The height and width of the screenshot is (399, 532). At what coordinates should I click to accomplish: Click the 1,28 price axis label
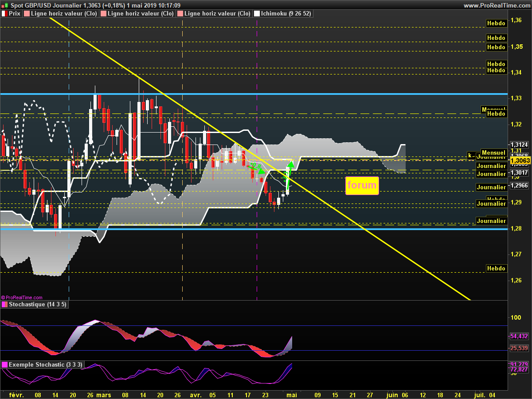coord(516,228)
